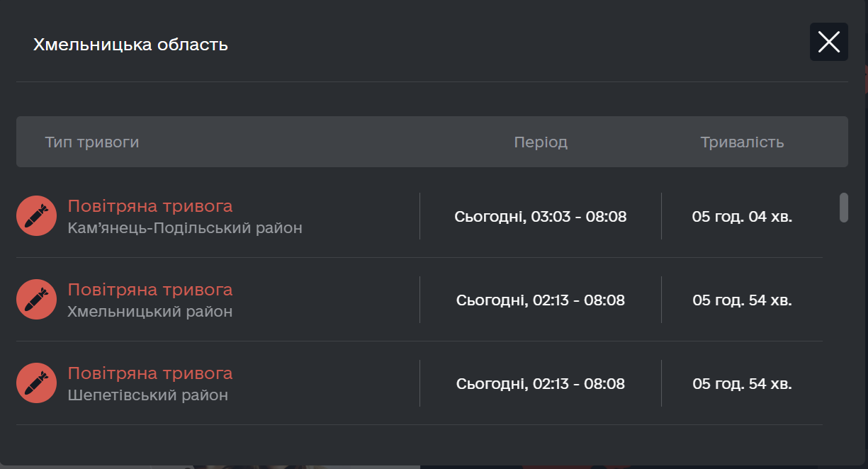868x469 pixels.
Task: Click the period for Шепетівський район alert
Action: (541, 384)
